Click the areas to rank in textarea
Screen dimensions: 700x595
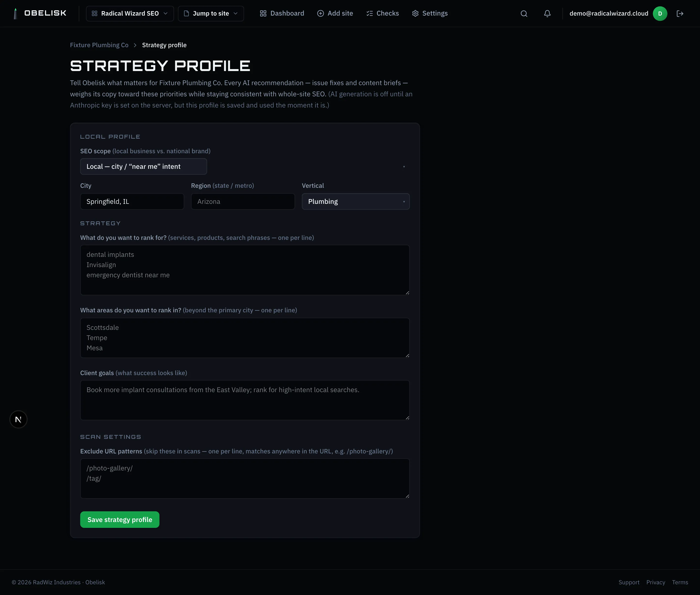click(245, 338)
